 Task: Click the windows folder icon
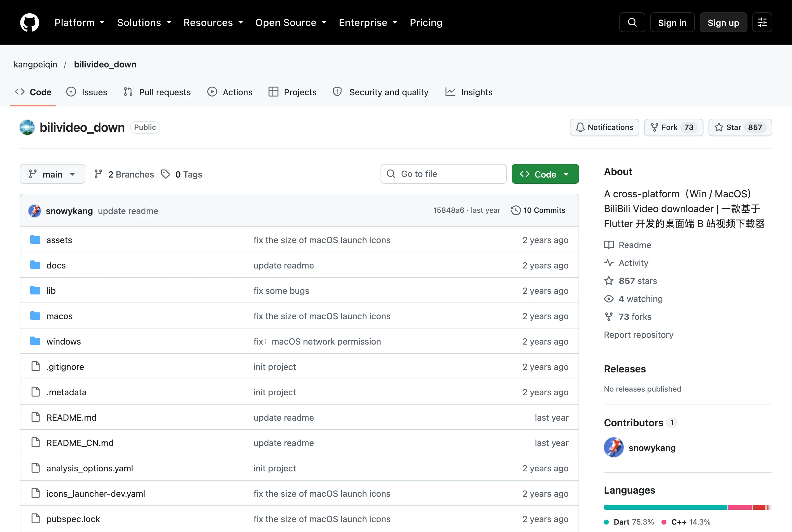(x=35, y=341)
